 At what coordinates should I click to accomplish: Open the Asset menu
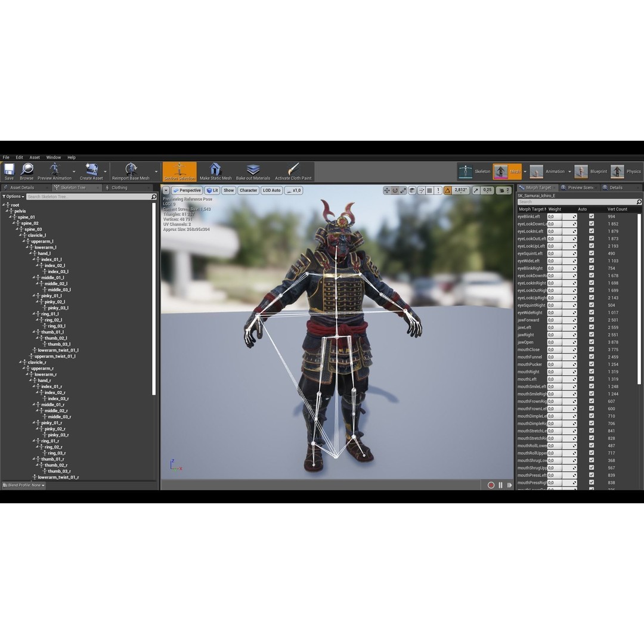pos(35,157)
